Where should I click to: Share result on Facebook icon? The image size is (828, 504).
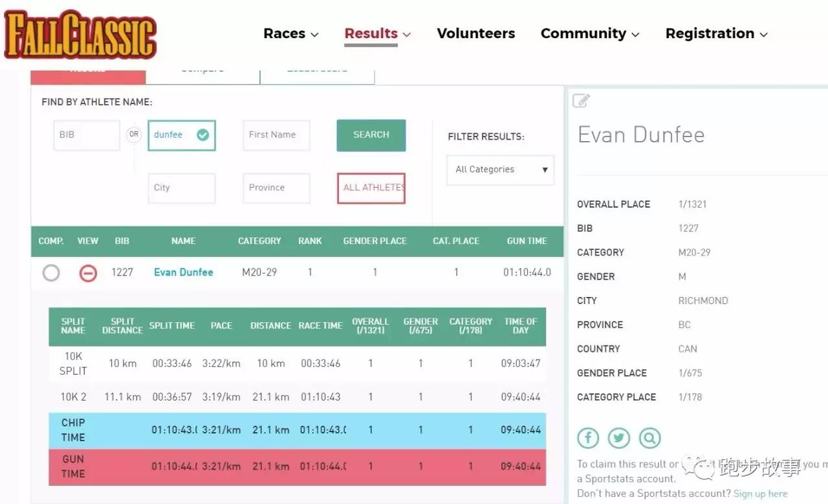[588, 438]
